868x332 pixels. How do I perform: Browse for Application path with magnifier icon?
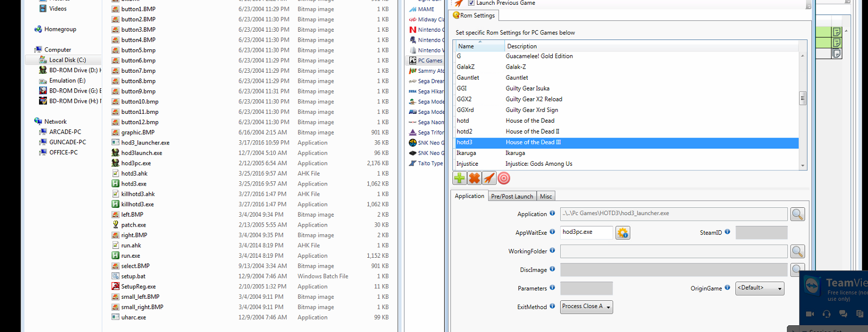click(x=797, y=214)
